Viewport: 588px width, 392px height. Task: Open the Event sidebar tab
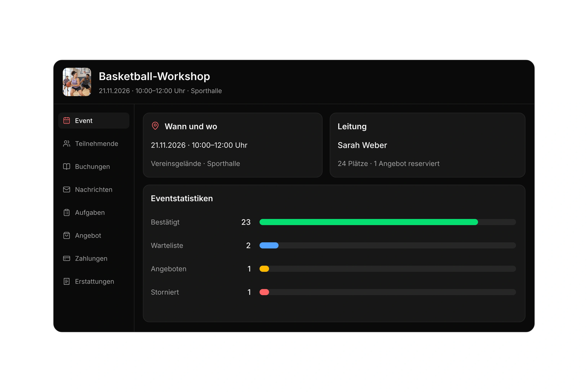tap(94, 121)
